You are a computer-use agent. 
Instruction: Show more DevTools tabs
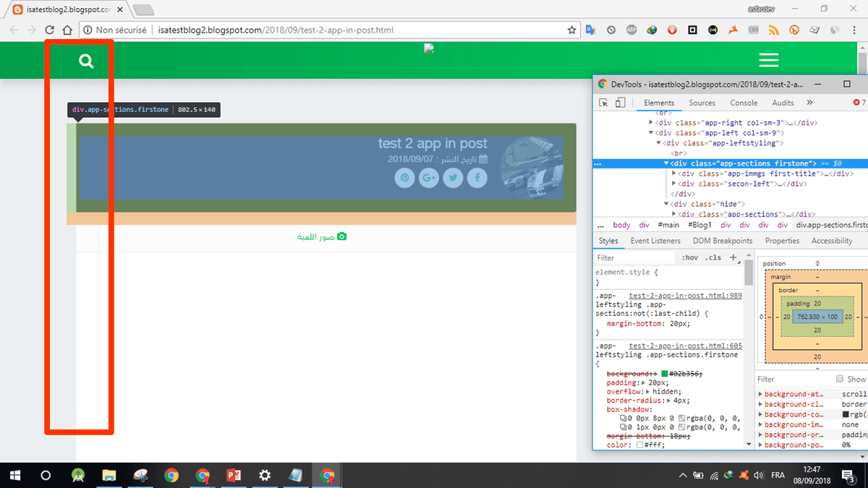tap(809, 103)
